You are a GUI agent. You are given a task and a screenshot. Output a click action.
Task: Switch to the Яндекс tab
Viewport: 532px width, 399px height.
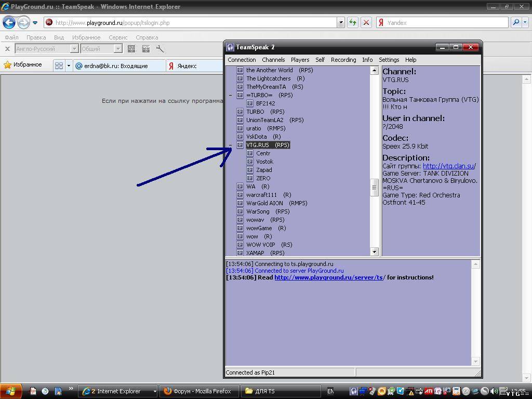(195, 66)
